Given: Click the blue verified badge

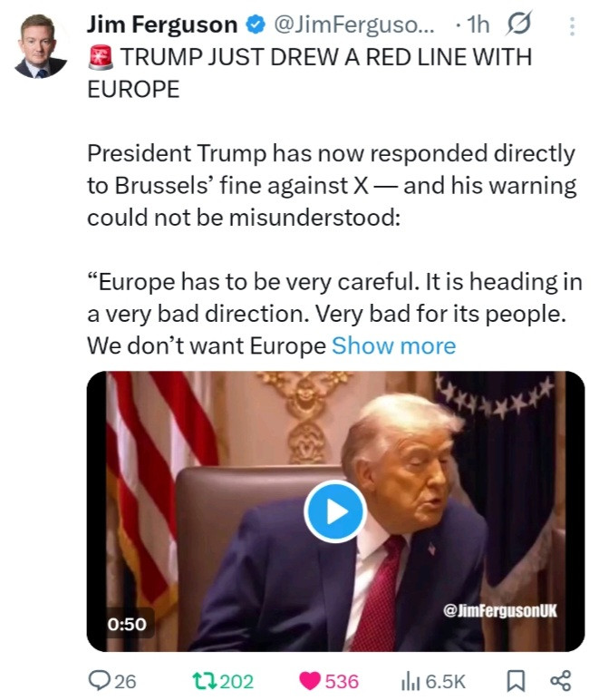Looking at the screenshot, I should (256, 25).
